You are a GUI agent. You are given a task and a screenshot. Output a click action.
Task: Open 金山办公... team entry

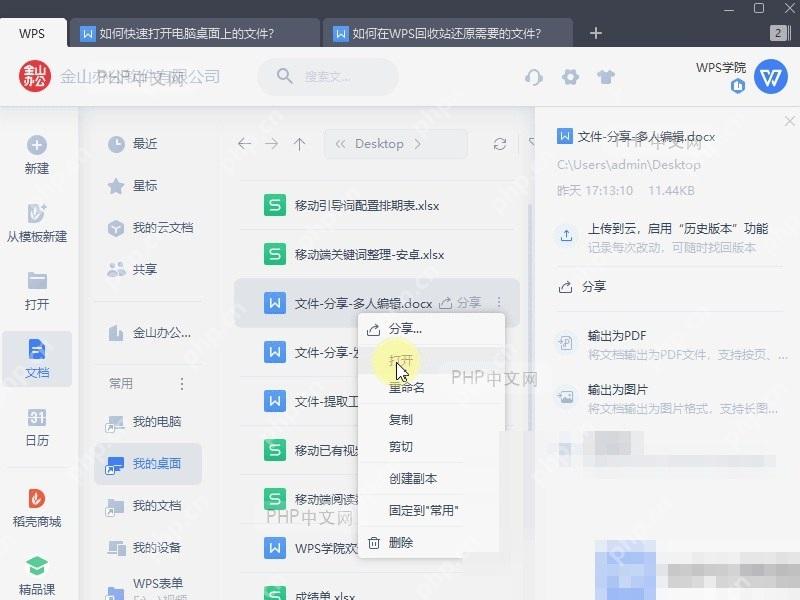148,333
